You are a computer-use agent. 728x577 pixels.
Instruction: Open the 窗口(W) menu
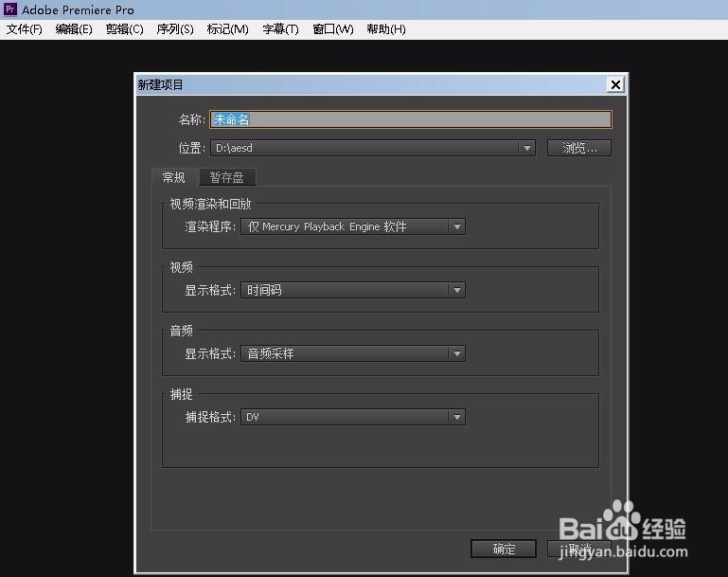tap(333, 29)
